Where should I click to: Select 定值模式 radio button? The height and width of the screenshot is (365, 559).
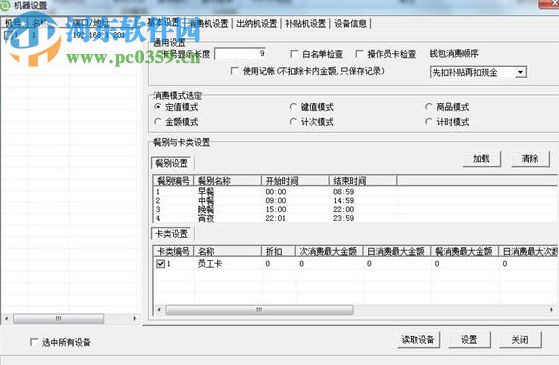pos(158,107)
